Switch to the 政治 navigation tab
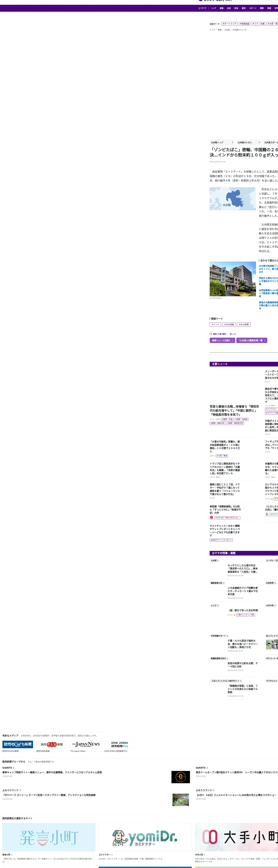The height and width of the screenshot is (868, 278). tap(236, 8)
